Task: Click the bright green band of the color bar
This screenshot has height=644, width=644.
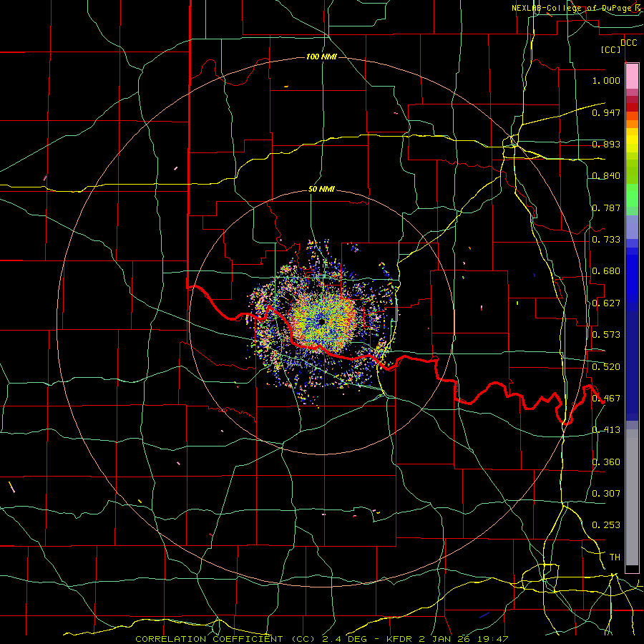Action: (x=632, y=195)
